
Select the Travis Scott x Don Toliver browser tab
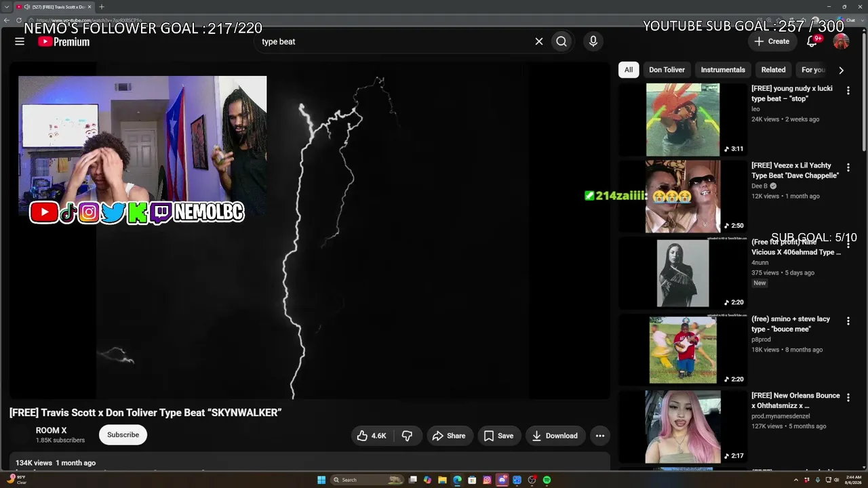[54, 7]
